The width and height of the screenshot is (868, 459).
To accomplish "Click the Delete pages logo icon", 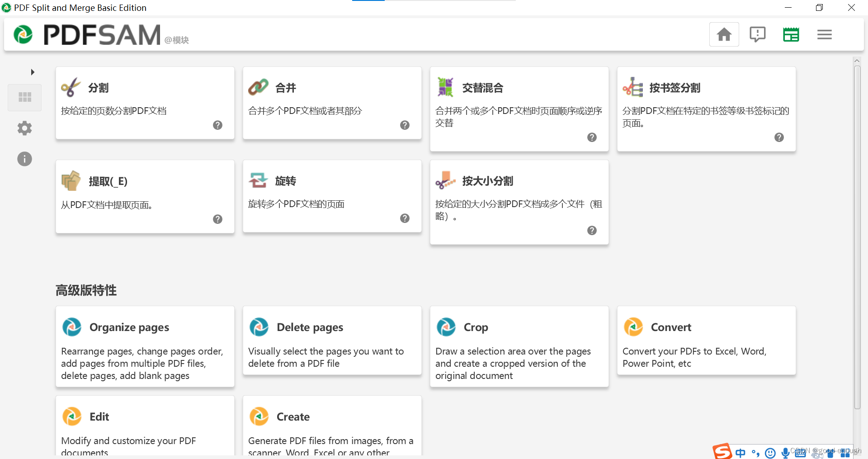I will (x=259, y=327).
